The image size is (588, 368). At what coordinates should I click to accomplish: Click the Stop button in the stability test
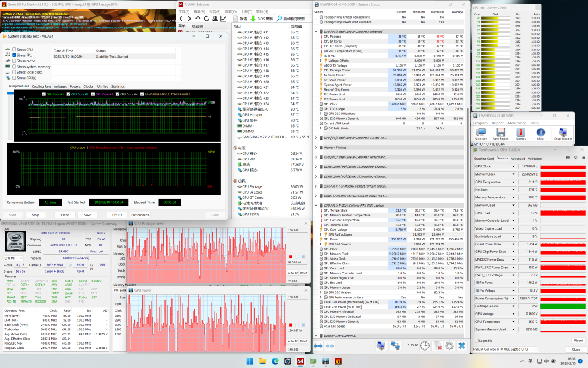35,215
